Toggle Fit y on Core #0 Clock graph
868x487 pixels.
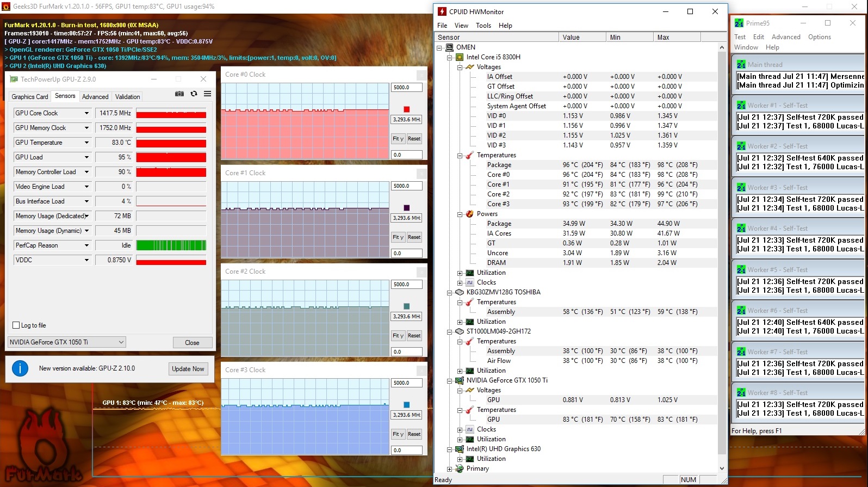click(x=398, y=139)
